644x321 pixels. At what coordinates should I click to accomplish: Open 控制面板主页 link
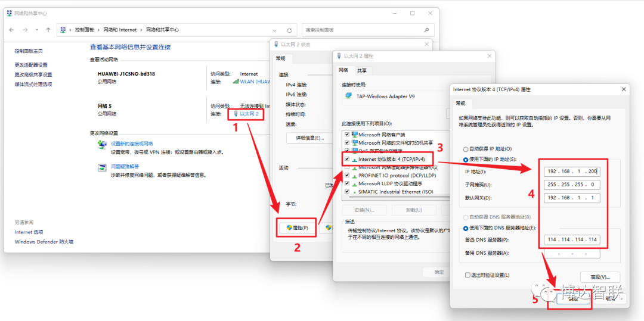click(x=29, y=51)
